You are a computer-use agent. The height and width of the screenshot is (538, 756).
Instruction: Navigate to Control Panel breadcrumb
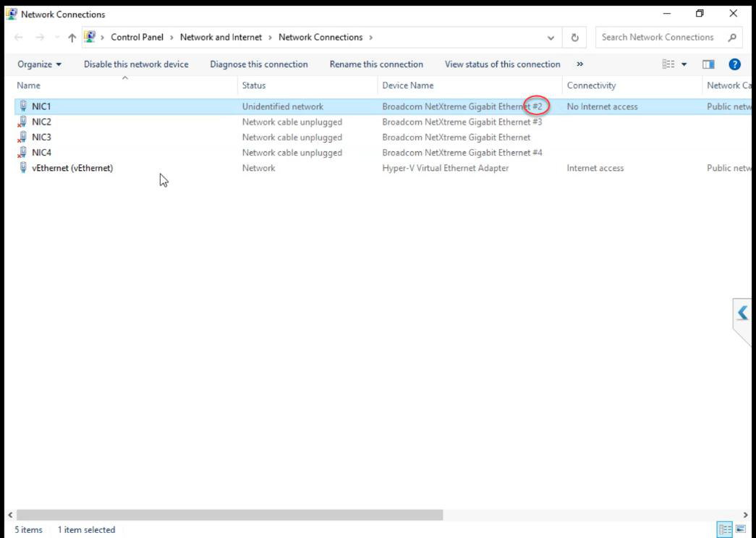pyautogui.click(x=137, y=37)
